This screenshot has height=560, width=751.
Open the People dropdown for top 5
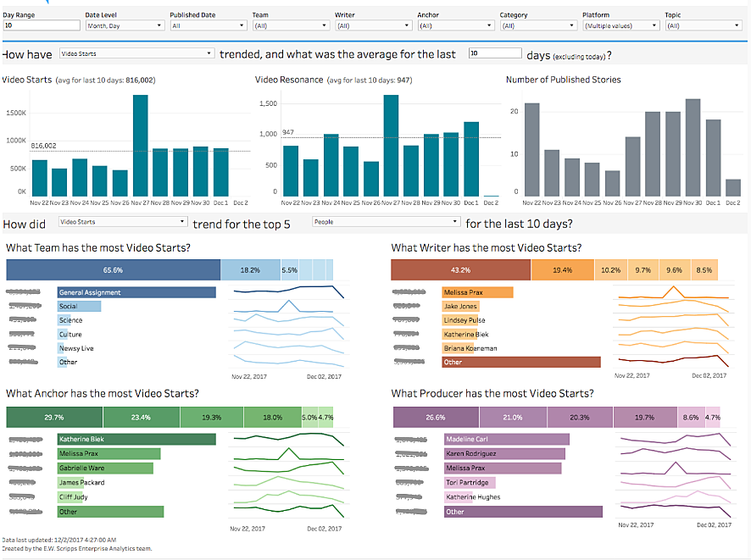pos(386,222)
